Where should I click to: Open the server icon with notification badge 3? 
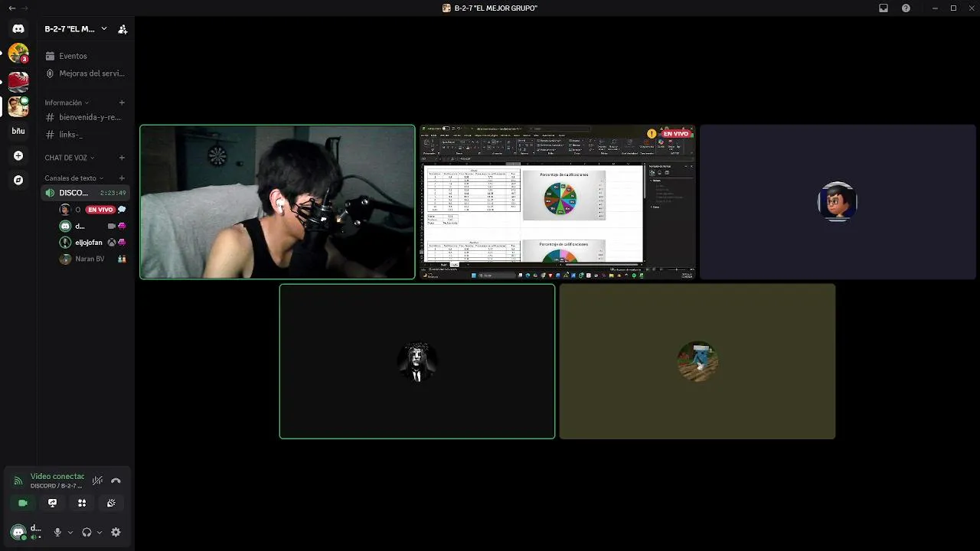[x=18, y=54]
